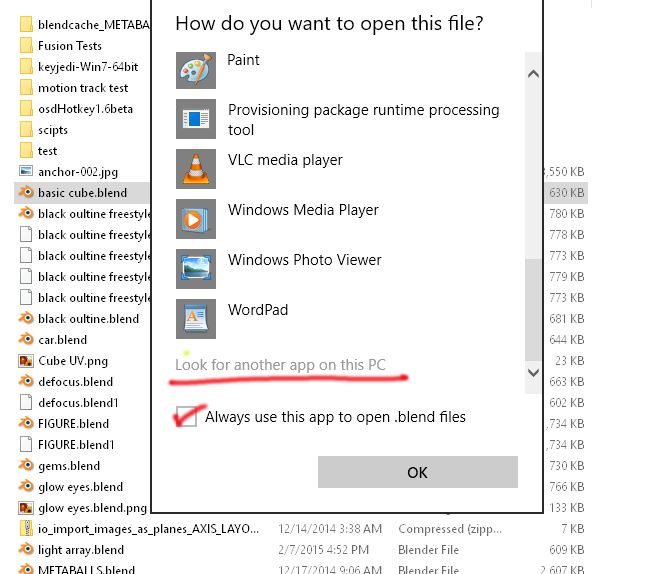Select the file name glow eyes.blend.png
This screenshot has height=574, width=656.
click(92, 508)
